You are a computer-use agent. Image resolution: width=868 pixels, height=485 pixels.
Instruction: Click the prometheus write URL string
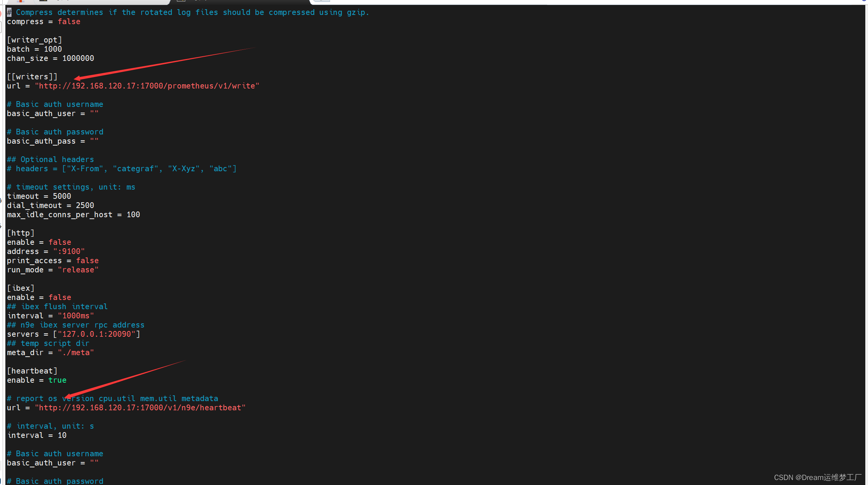tap(147, 86)
